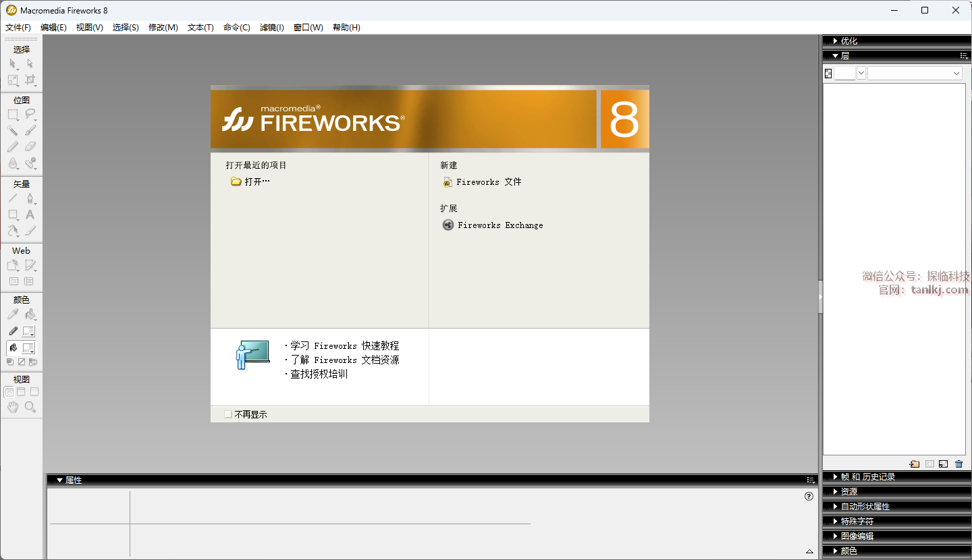The image size is (972, 560).
Task: Click the Fireworks Exchange link
Action: point(500,225)
